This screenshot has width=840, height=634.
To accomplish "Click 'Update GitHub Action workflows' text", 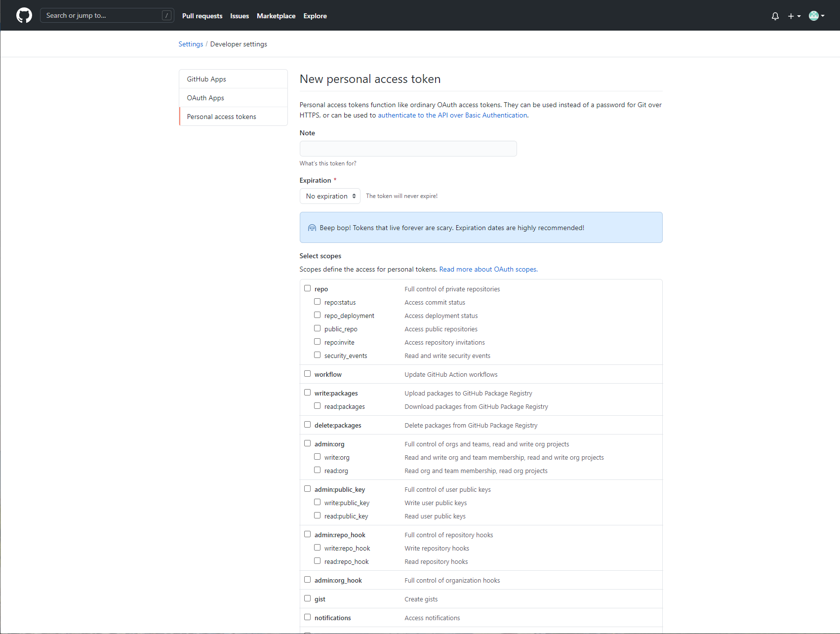I will (451, 375).
